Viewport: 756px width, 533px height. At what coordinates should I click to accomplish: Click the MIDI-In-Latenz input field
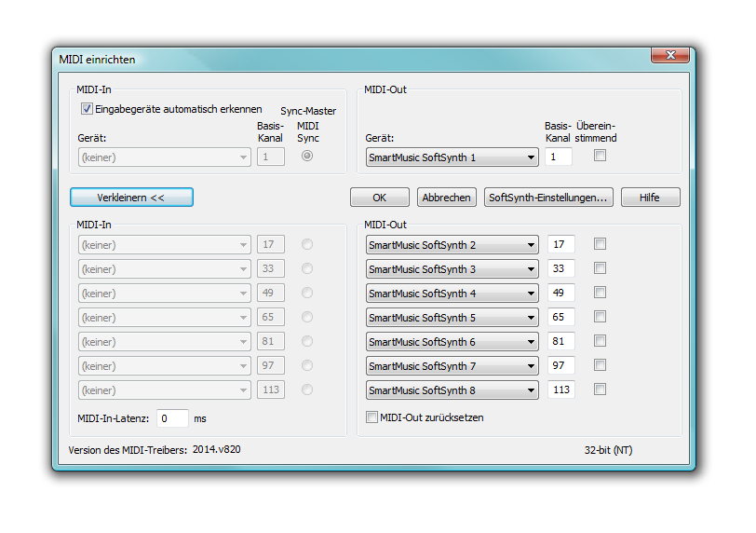[x=172, y=418]
